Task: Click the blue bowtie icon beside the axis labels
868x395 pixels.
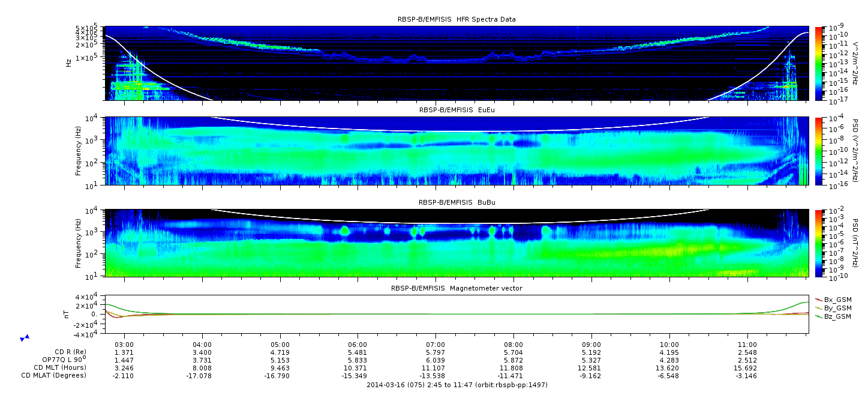Action: click(x=25, y=338)
